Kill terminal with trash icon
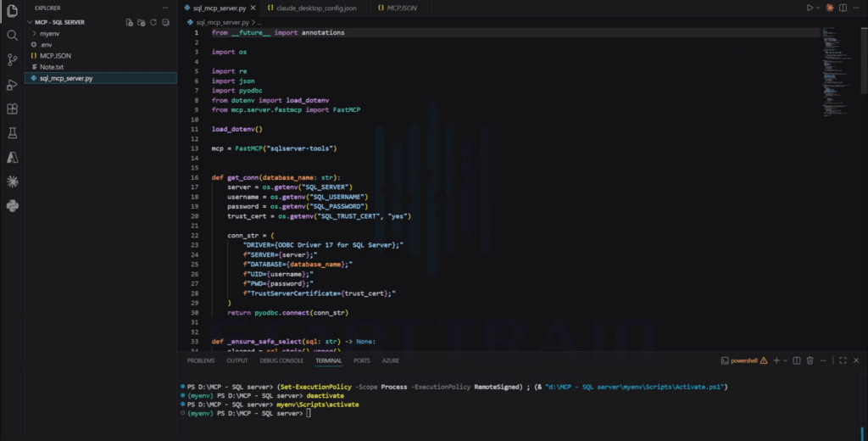The image size is (868, 441). point(810,360)
